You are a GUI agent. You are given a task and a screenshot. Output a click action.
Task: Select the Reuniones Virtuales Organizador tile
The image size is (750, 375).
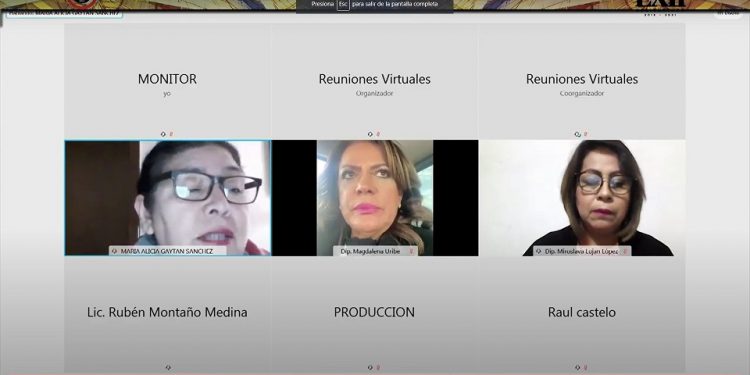point(375,81)
